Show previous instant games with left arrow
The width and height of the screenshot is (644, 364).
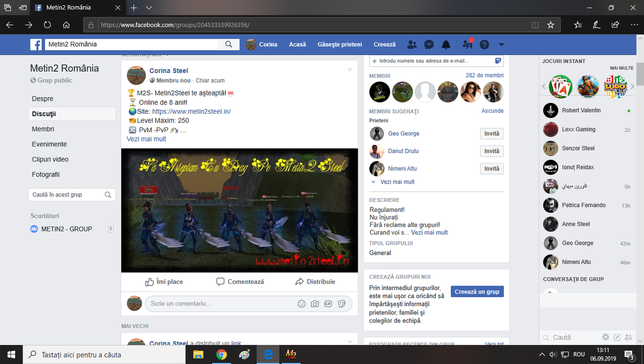[544, 87]
